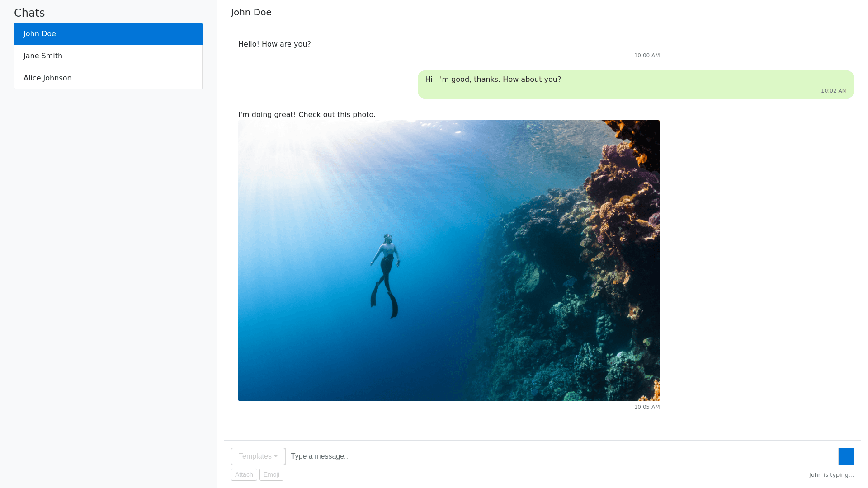Viewport: 868px width, 488px height.
Task: Type in the message input field
Action: [561, 456]
